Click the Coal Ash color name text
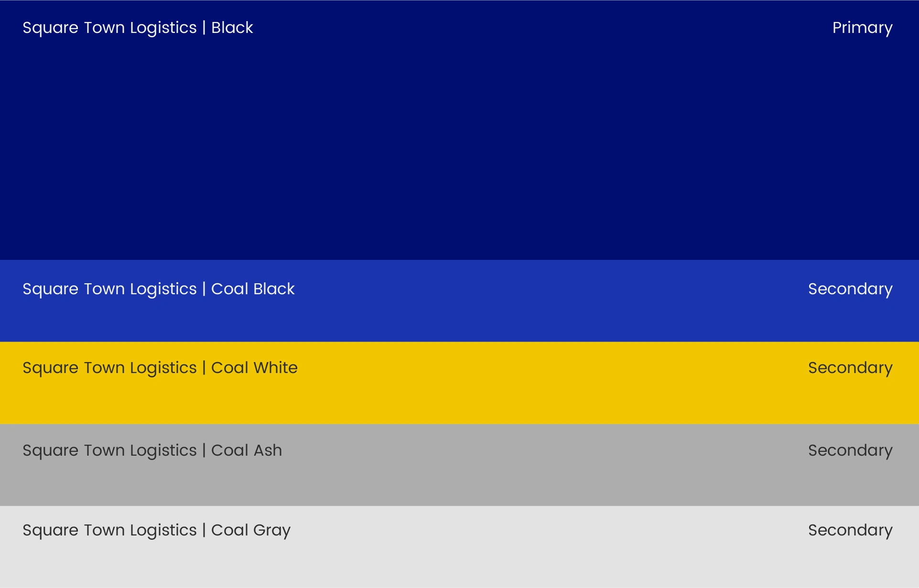The image size is (919, 588). coord(247,450)
